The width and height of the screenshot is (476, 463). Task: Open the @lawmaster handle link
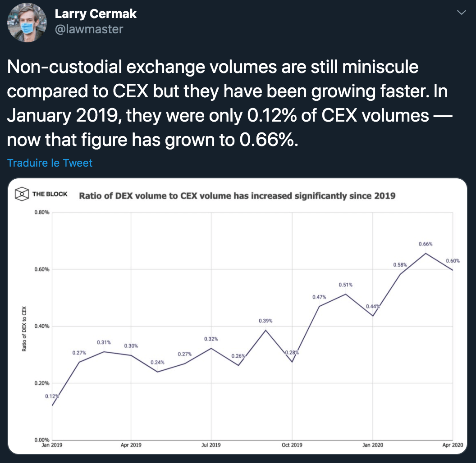click(89, 29)
